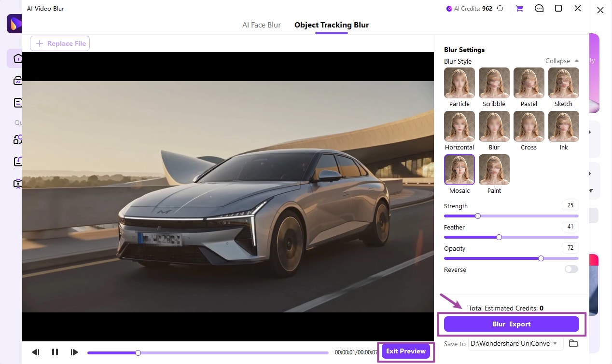
Task: Toggle the Reverse switch
Action: point(571,269)
